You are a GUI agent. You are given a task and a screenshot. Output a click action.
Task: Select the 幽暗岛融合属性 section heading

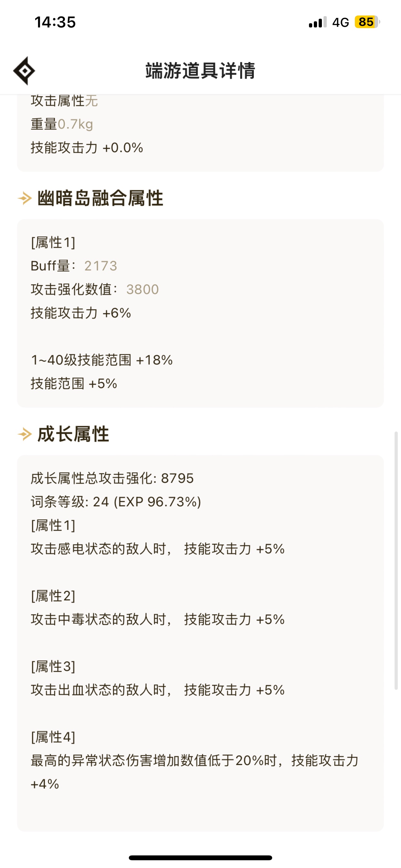(x=100, y=198)
